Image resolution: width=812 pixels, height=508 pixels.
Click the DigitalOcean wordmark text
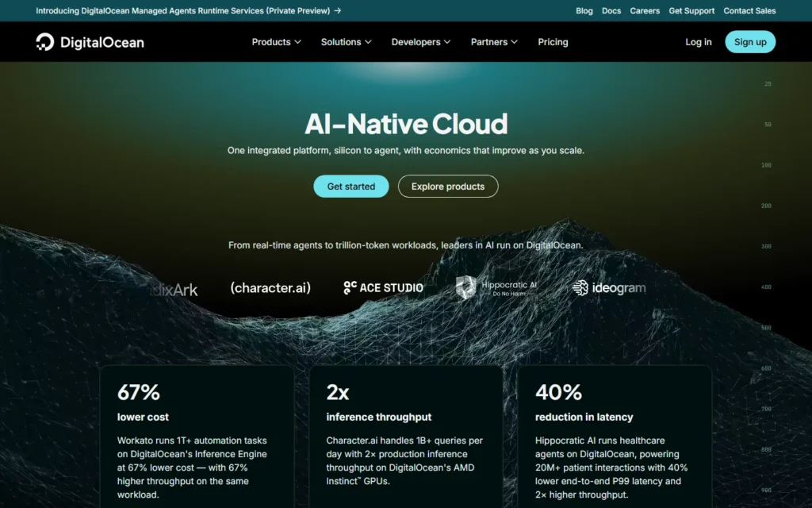tap(102, 43)
